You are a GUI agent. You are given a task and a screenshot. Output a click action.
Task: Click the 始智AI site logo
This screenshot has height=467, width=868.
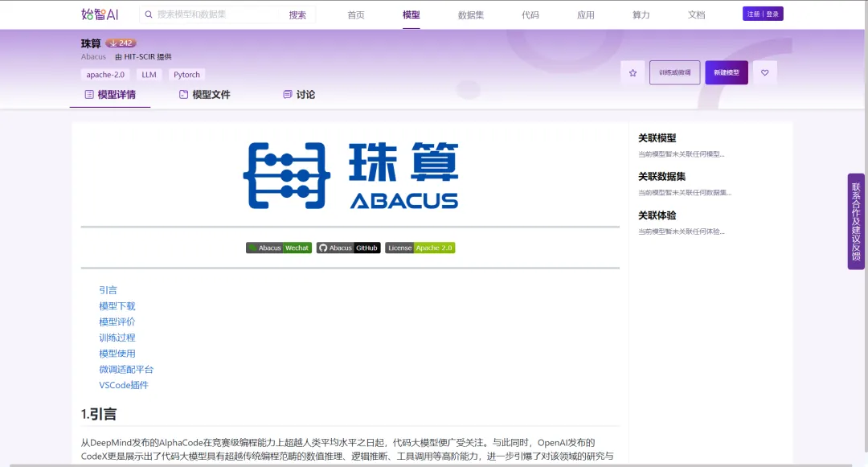pos(100,14)
